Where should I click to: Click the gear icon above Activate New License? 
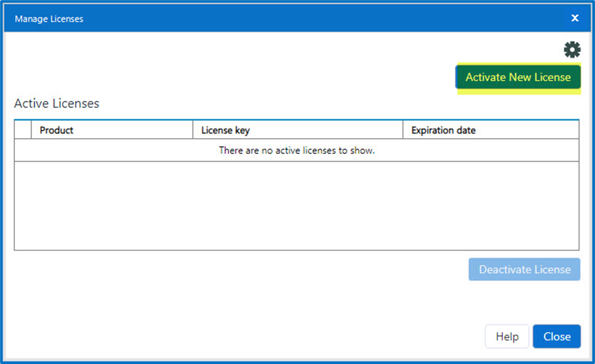pos(572,49)
